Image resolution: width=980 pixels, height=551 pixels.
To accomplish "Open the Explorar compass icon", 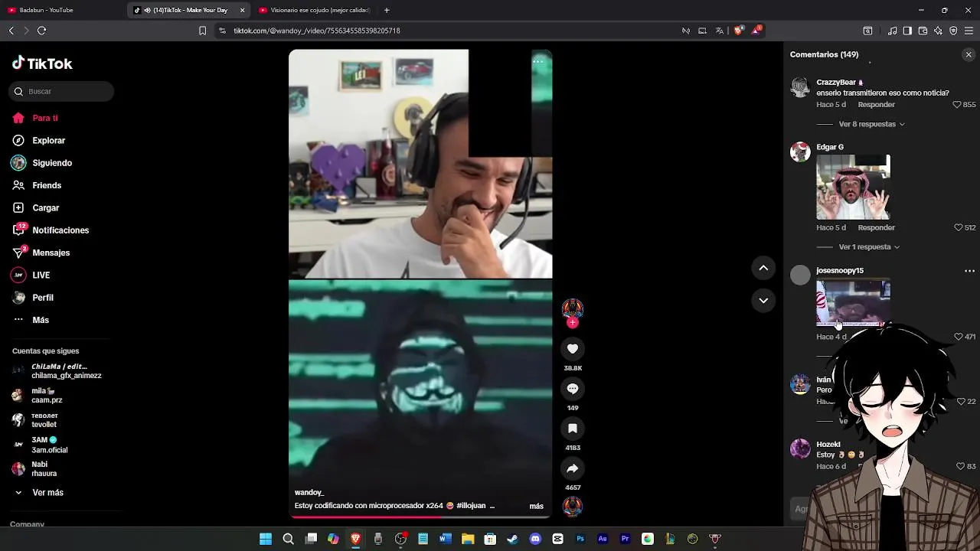I will click(x=18, y=141).
